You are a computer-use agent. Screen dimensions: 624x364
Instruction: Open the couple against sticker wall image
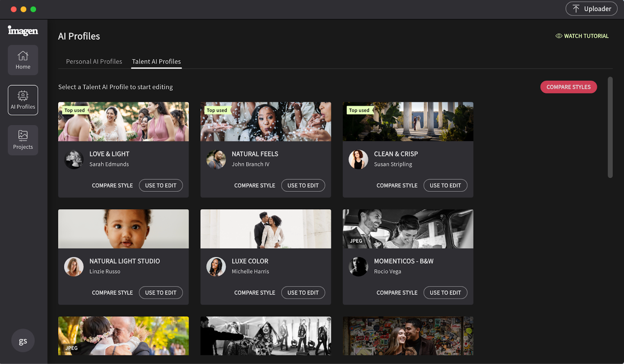pos(408,336)
